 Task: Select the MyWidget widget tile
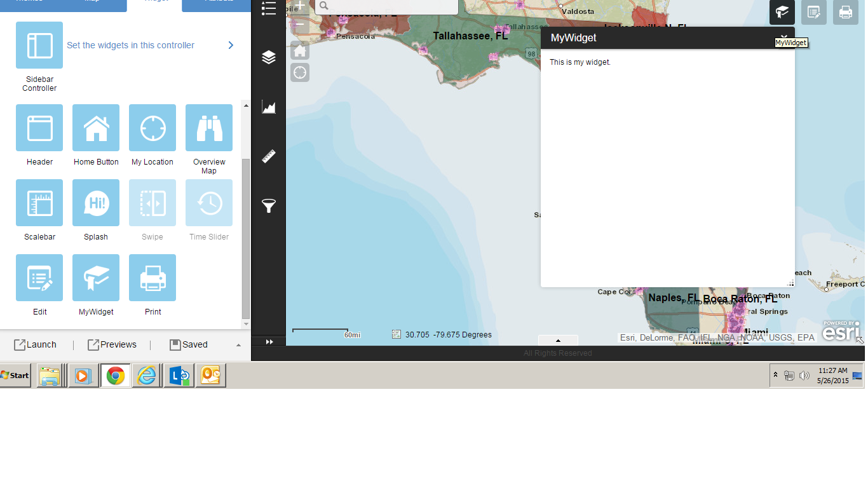click(96, 278)
